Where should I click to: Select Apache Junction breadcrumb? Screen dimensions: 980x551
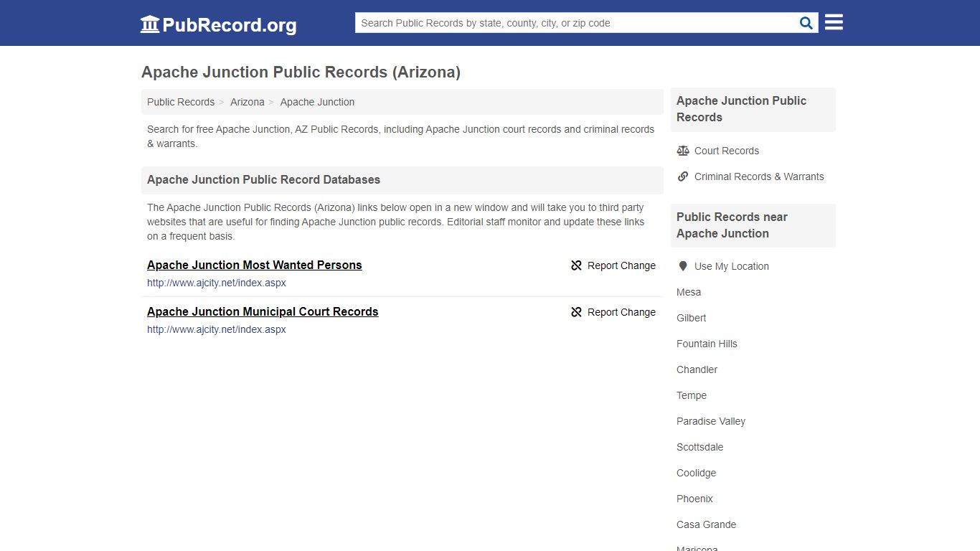[x=317, y=102]
